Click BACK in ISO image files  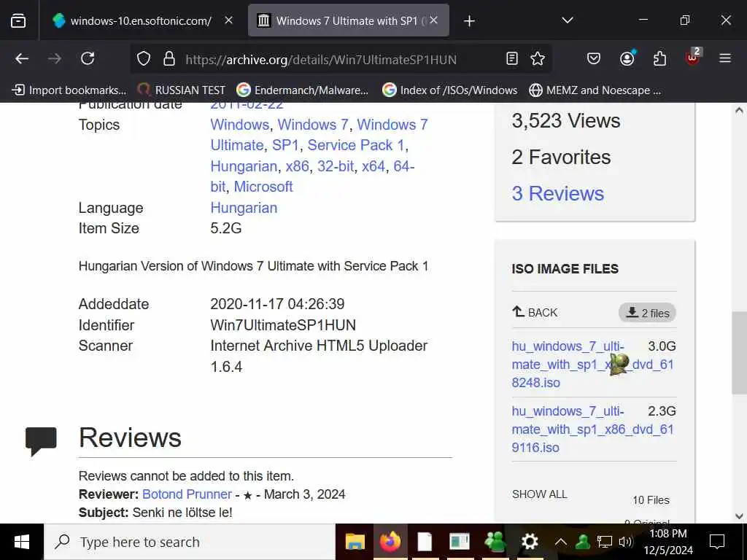point(535,312)
